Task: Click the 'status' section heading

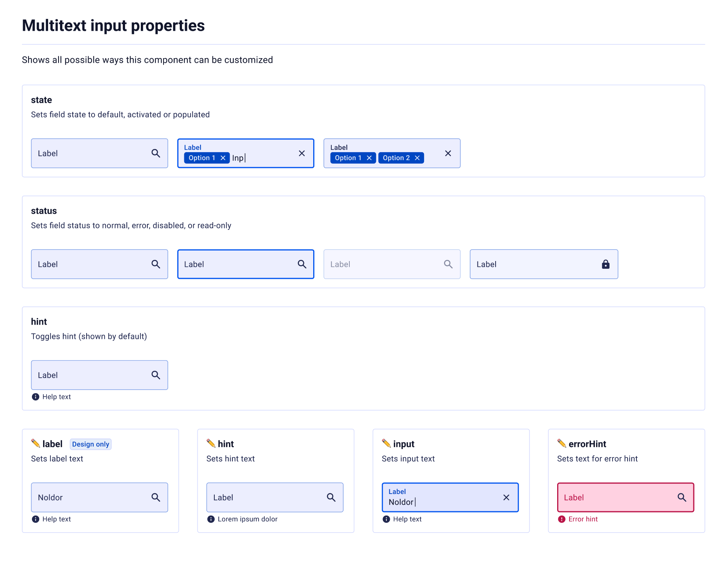Action: [x=44, y=211]
